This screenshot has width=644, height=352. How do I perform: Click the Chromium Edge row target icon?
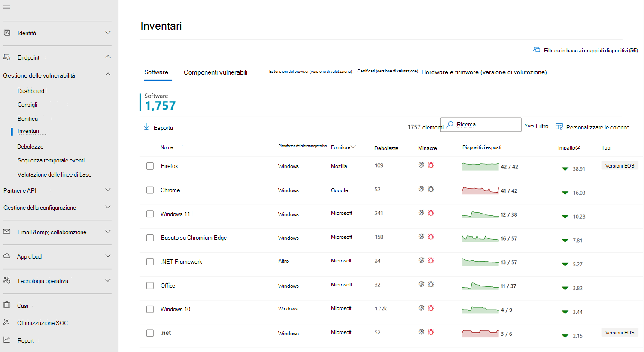click(421, 237)
